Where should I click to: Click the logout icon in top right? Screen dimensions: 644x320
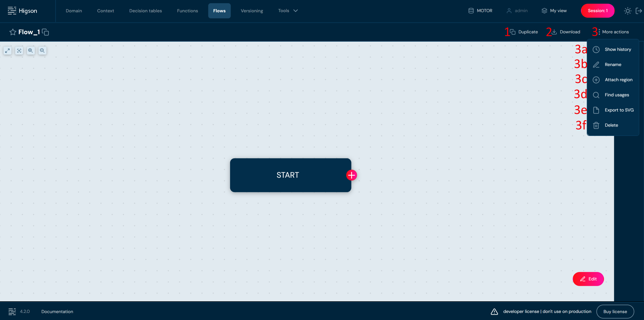point(638,11)
